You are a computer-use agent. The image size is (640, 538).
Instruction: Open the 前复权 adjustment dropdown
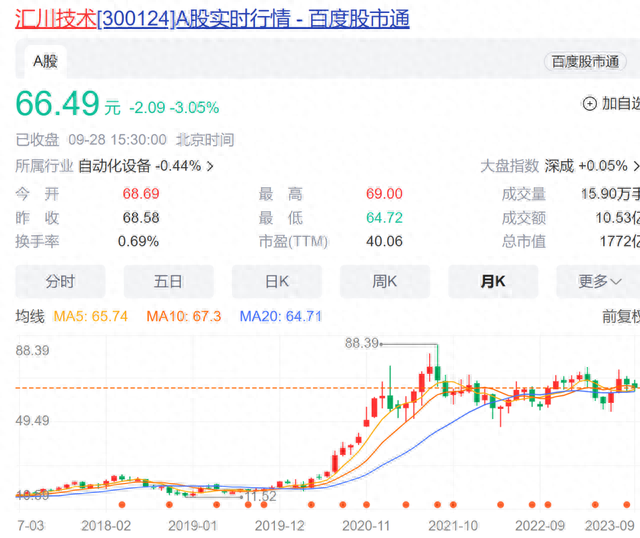click(x=621, y=316)
